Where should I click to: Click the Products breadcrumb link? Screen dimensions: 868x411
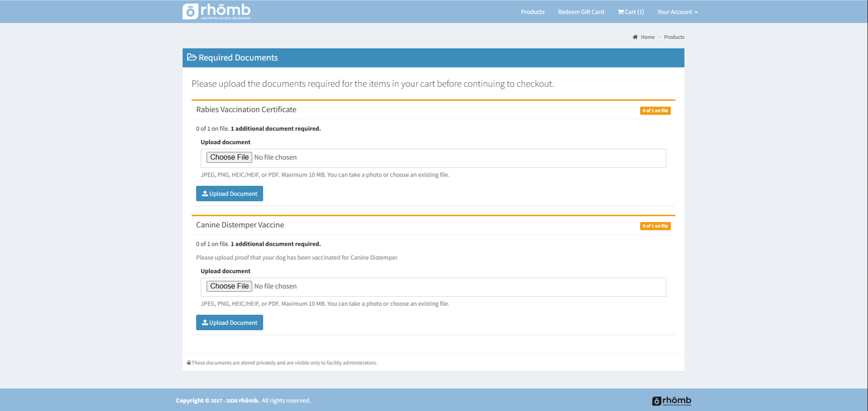(674, 37)
